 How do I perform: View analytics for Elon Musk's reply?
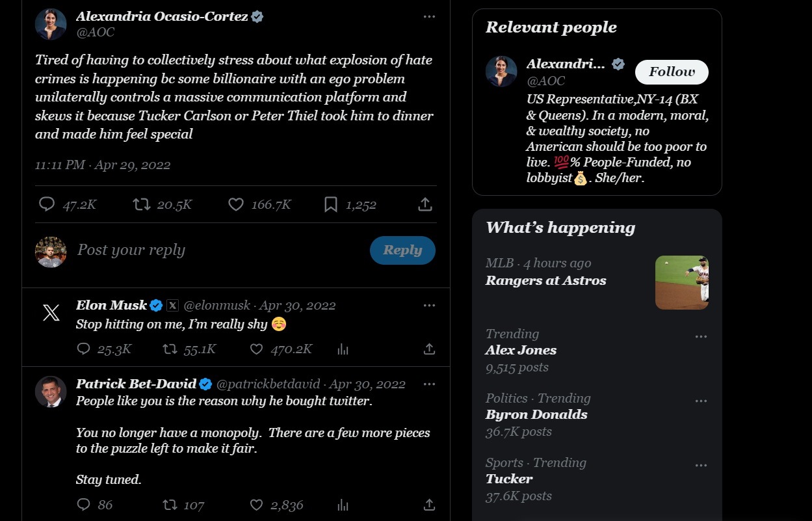(343, 349)
